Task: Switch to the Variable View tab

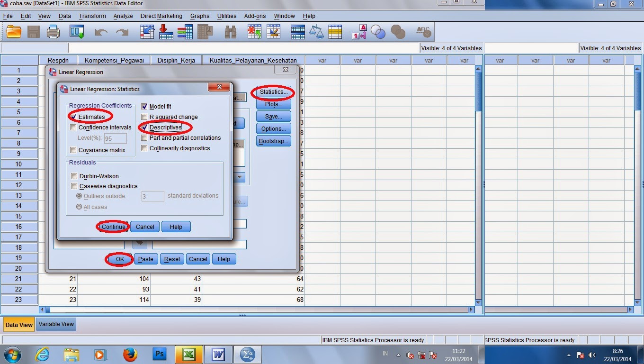Action: click(56, 324)
